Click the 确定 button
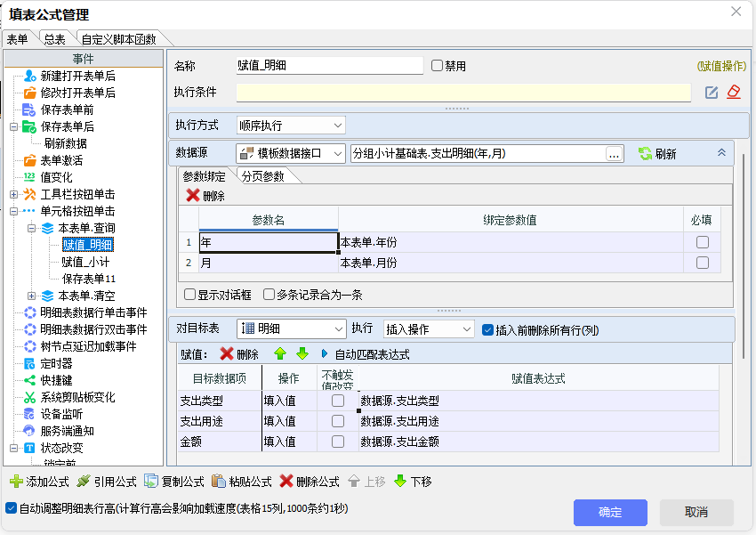Screen dimensions: 756x535 610,512
